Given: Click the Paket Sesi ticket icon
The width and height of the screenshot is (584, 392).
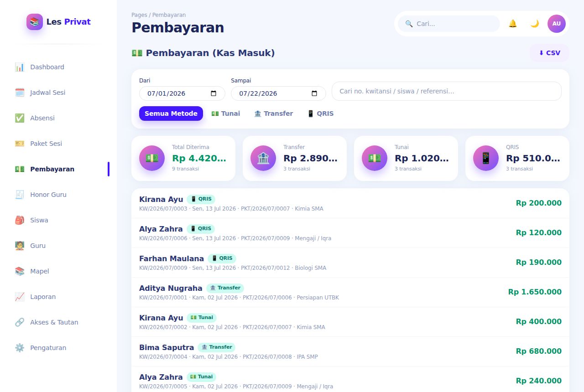Looking at the screenshot, I should coord(20,144).
